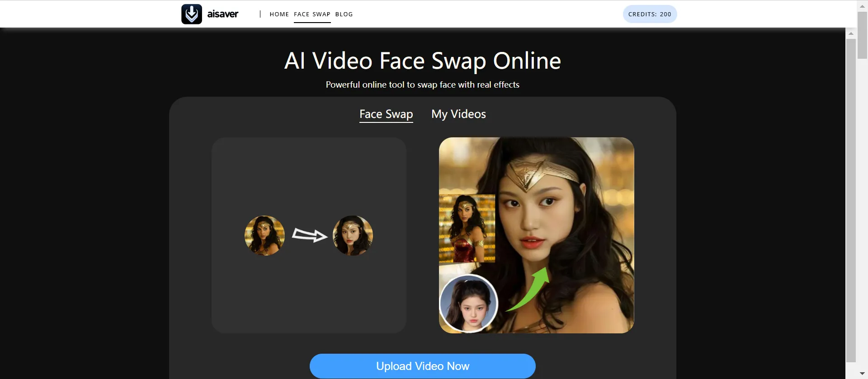This screenshot has width=868, height=379.
Task: Click the source face circular thumbnail
Action: [265, 235]
